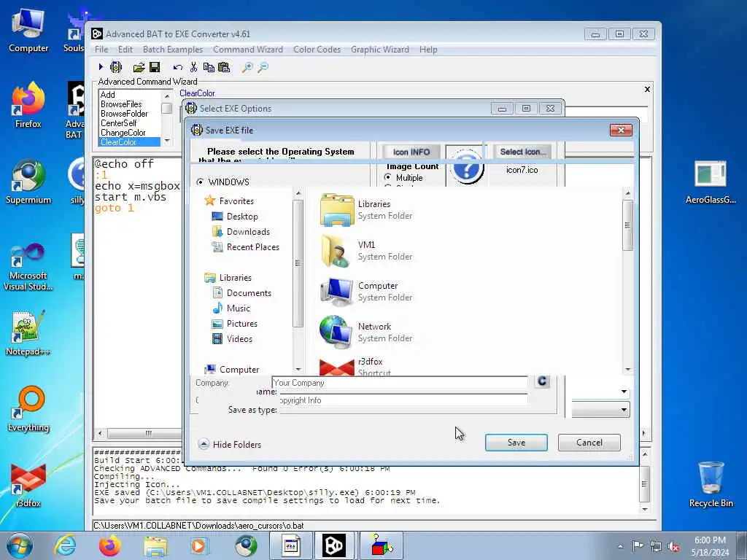Open Notepad++ desktop shortcut
This screenshot has width=747, height=560.
pyautogui.click(x=28, y=332)
